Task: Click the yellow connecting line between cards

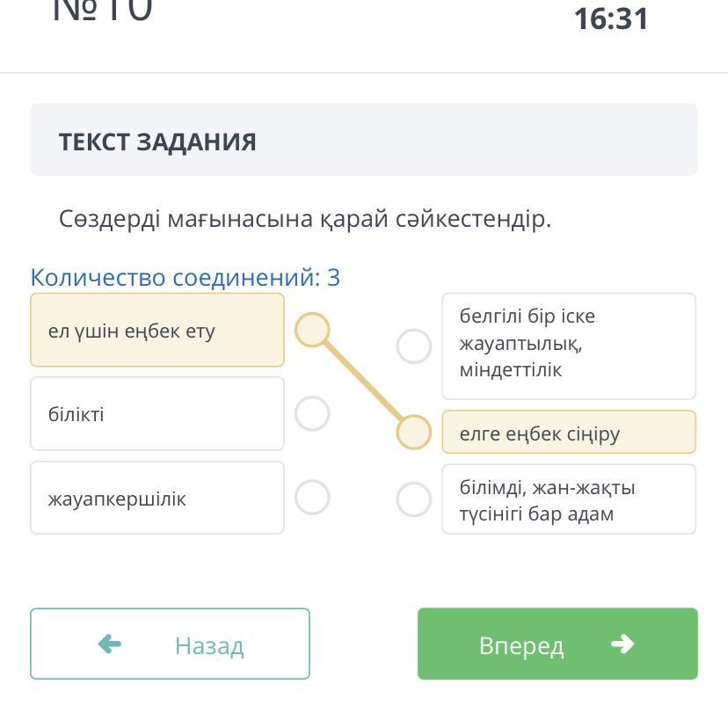Action: point(363,382)
